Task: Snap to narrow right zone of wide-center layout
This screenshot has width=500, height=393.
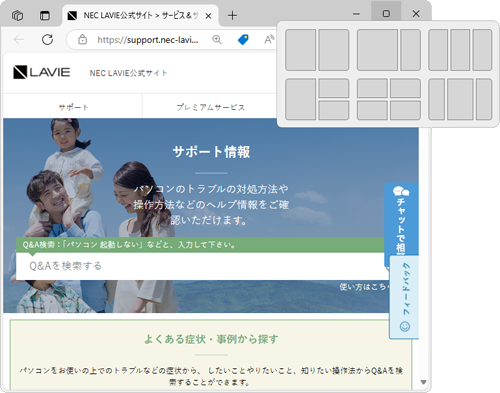Action: click(484, 99)
